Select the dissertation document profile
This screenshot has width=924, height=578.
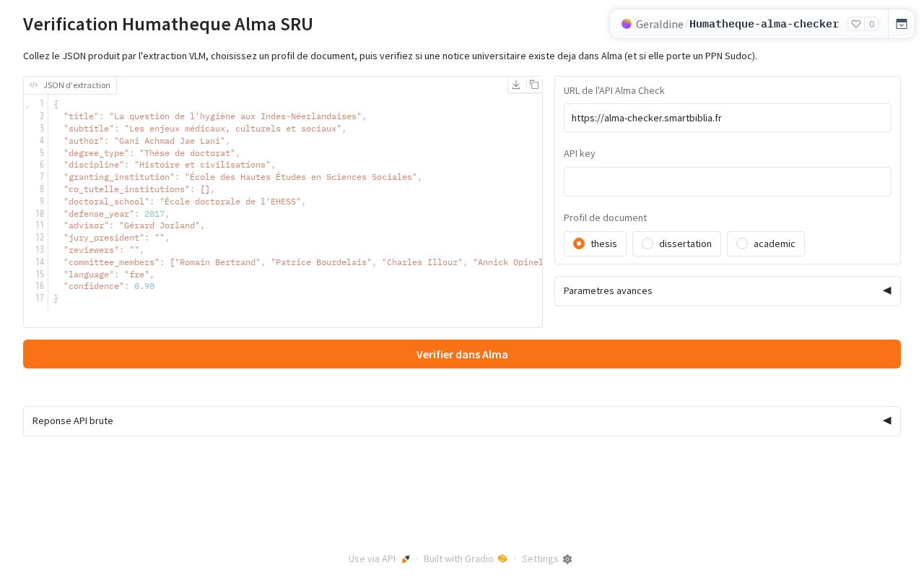[x=676, y=243]
